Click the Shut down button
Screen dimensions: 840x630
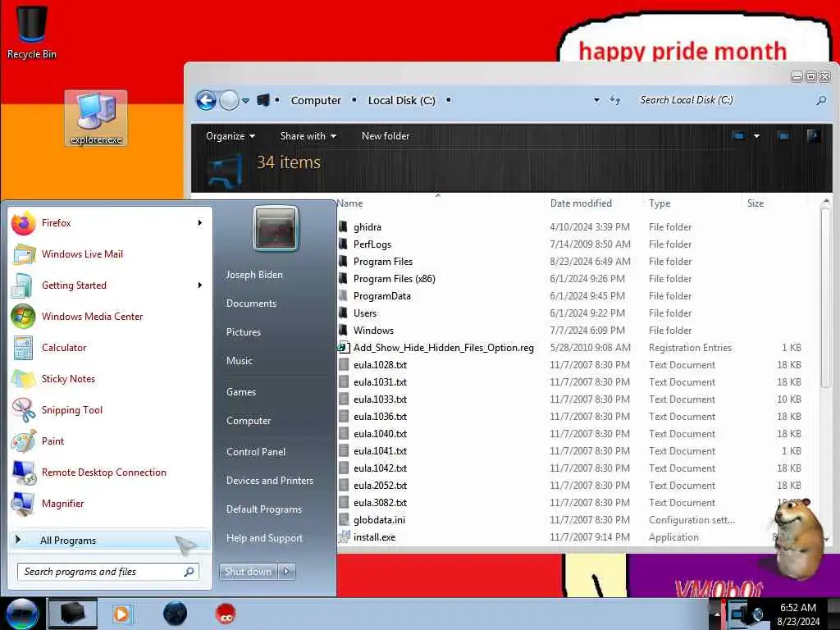tap(248, 572)
